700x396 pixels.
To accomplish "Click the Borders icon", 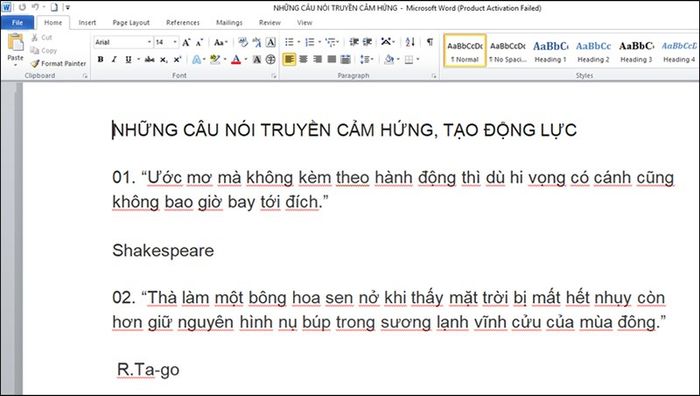I will pyautogui.click(x=409, y=59).
